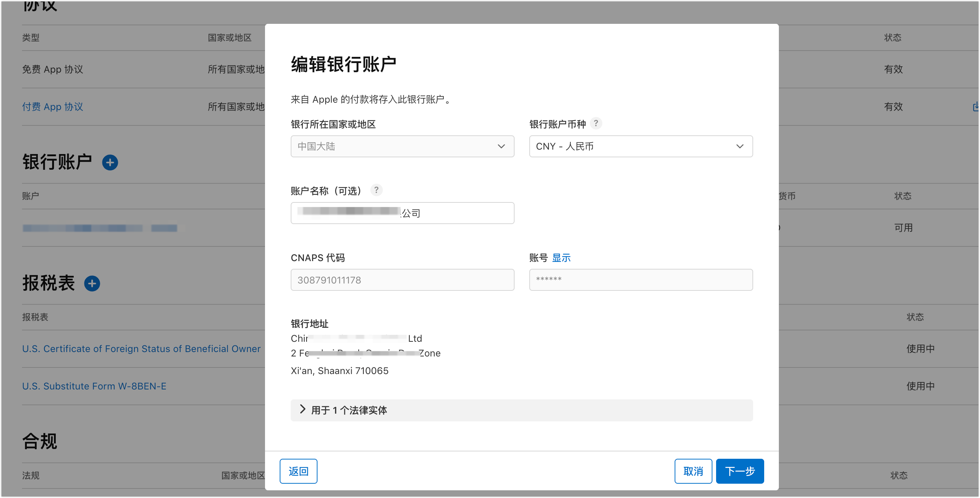Click help icon next to 银行账户币种

pos(596,124)
